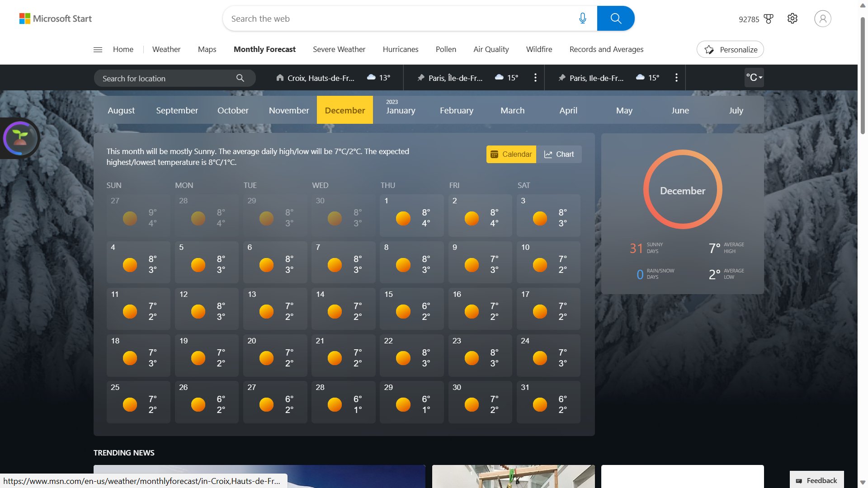Click the search magnifier icon
This screenshot has width=868, height=488.
pos(616,18)
